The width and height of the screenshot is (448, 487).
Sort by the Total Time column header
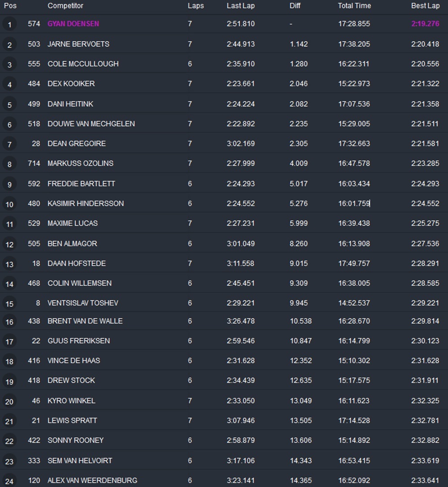[x=354, y=6]
